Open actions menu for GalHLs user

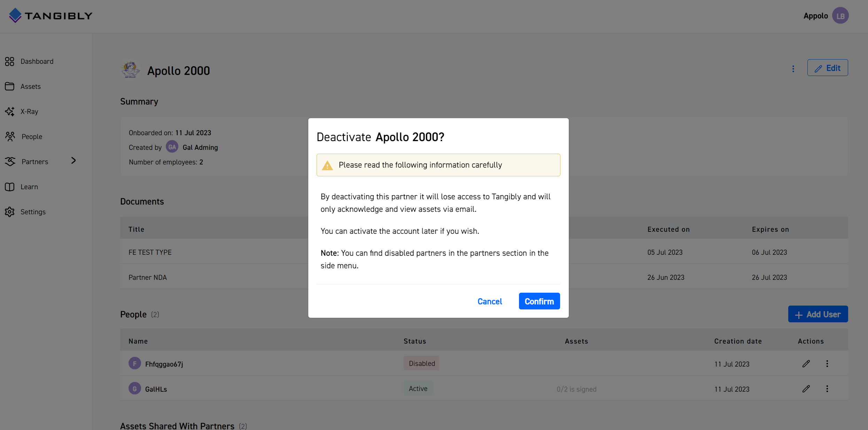828,388
